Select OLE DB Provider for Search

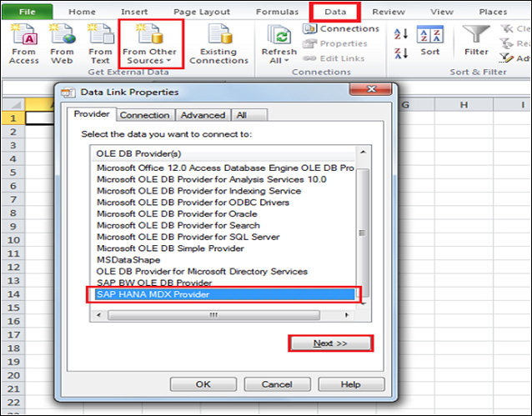coord(178,226)
